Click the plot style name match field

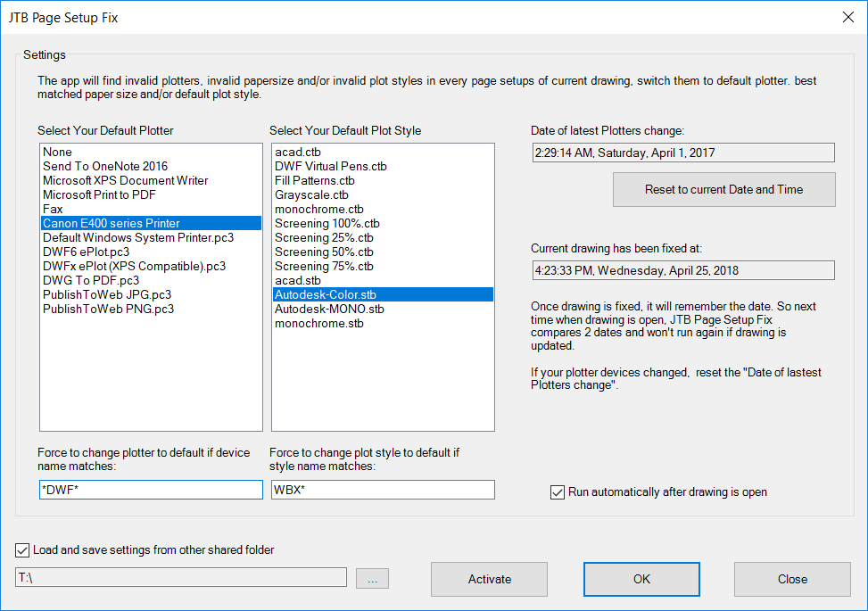coord(383,490)
